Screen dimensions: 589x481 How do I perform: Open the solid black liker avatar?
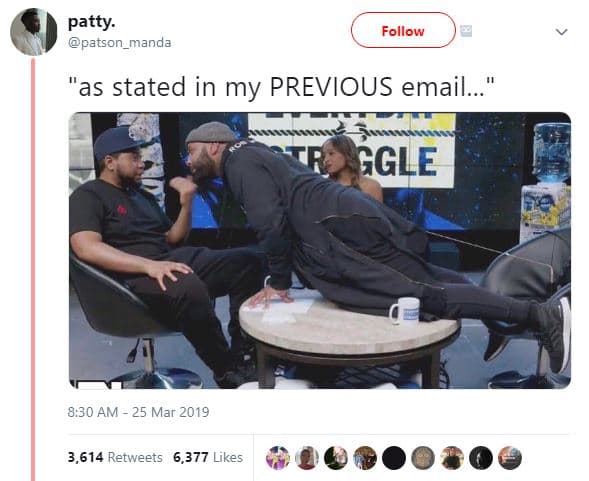point(394,458)
